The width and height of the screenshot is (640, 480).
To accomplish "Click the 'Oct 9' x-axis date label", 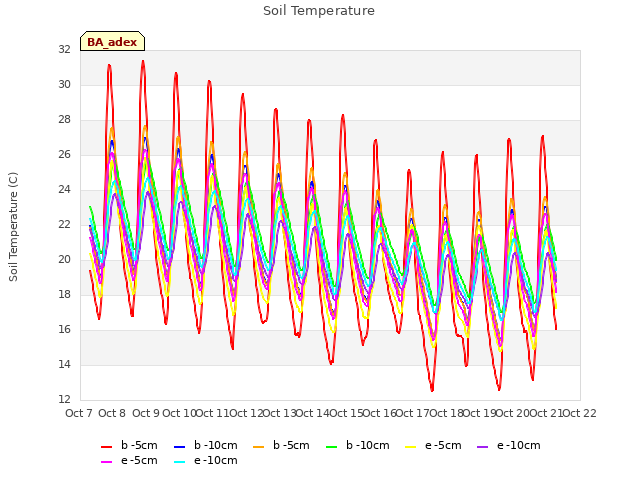I will [x=146, y=413].
